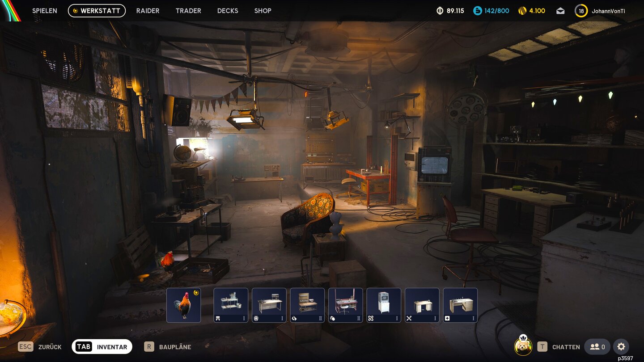Open the level II red-frame desk station

coord(346,305)
